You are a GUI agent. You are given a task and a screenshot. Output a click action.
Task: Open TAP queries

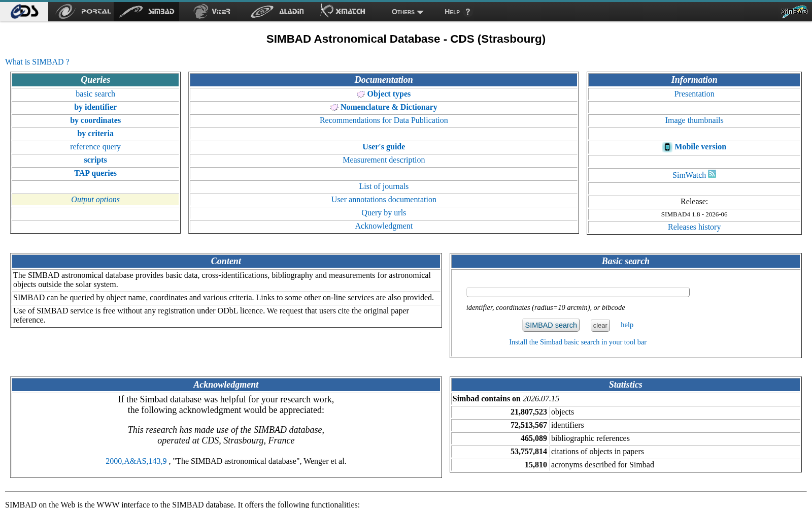[x=95, y=173]
